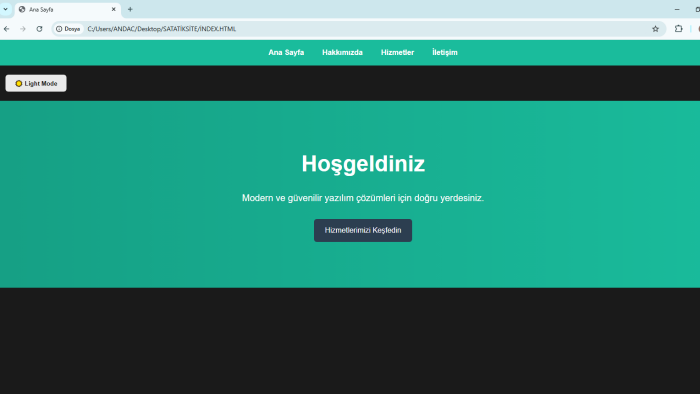Screen dimensions: 700x394
Task: Go to Ana Sayfa nav link
Action: click(286, 53)
